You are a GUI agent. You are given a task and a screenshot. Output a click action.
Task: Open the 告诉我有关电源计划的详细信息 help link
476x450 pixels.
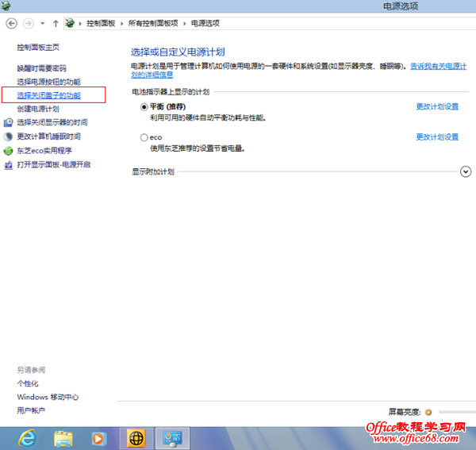(x=439, y=66)
